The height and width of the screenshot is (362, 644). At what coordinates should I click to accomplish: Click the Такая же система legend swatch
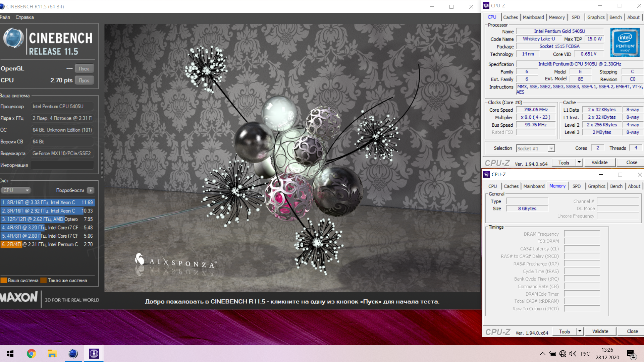(x=43, y=281)
